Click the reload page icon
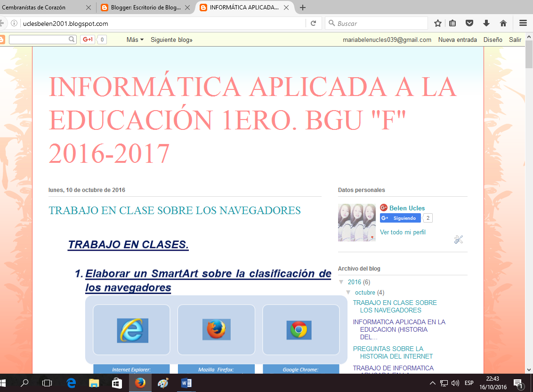The width and height of the screenshot is (533, 392). [314, 23]
